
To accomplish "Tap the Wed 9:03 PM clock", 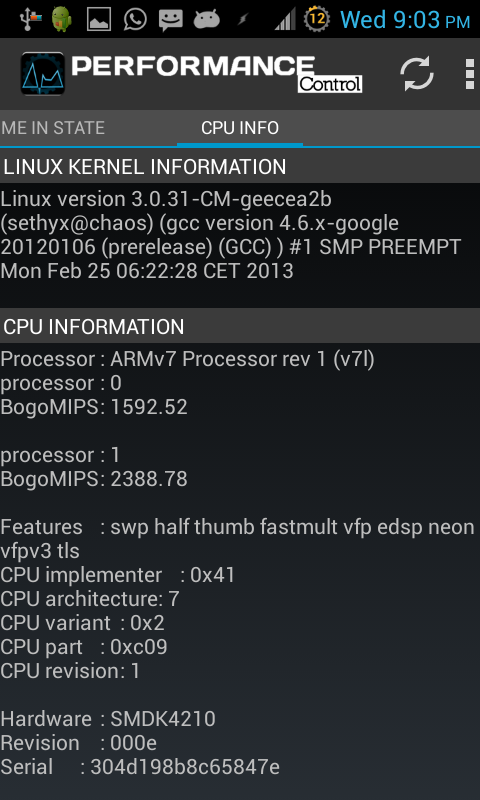I will coord(405,19).
